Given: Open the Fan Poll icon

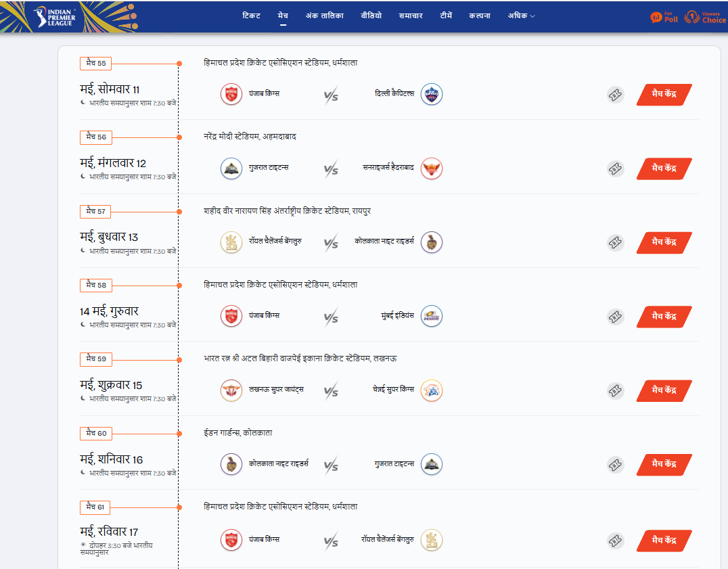Looking at the screenshot, I should pos(664,18).
